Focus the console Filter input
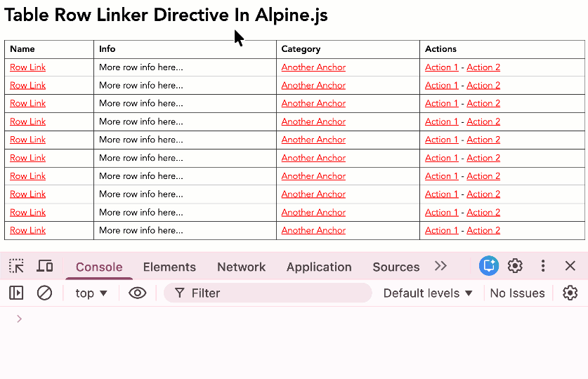The height and width of the screenshot is (379, 588). click(268, 293)
